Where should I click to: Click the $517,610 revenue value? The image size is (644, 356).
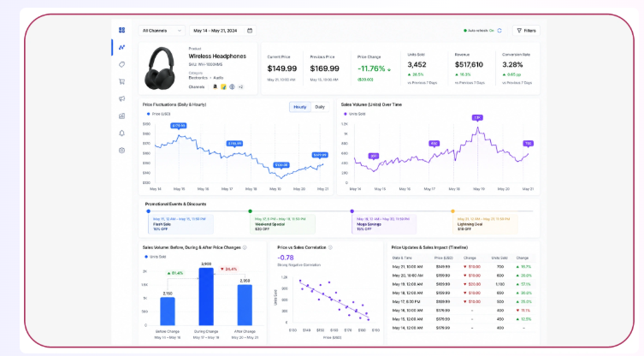tap(469, 64)
